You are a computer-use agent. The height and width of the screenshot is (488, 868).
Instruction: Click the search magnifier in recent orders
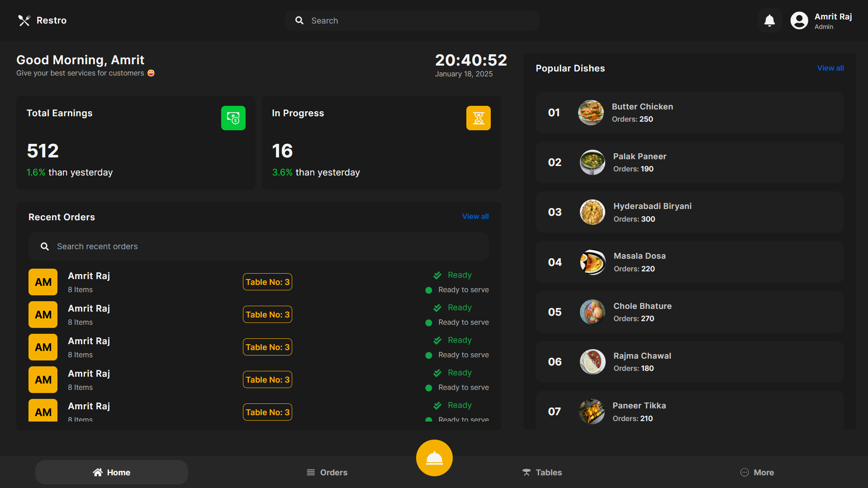pos(44,246)
